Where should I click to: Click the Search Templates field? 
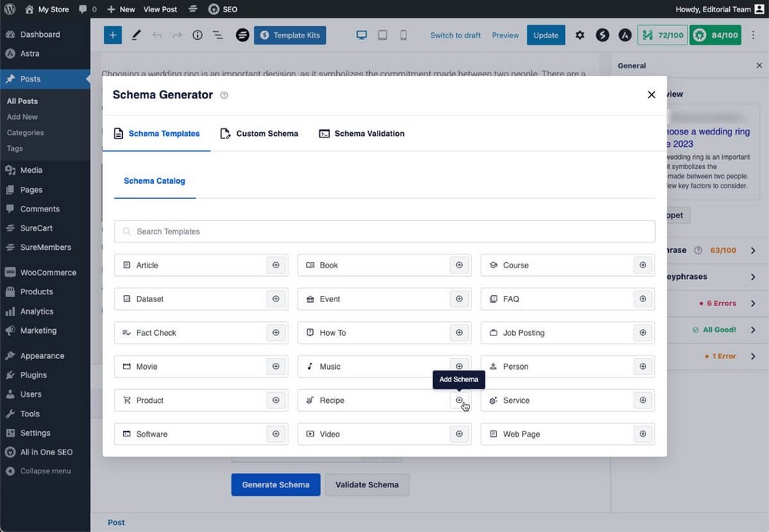click(x=384, y=231)
